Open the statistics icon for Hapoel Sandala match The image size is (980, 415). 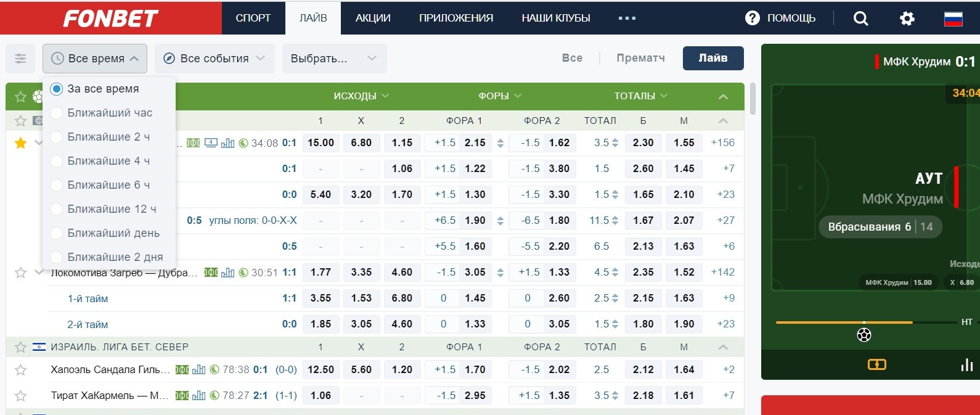(198, 370)
